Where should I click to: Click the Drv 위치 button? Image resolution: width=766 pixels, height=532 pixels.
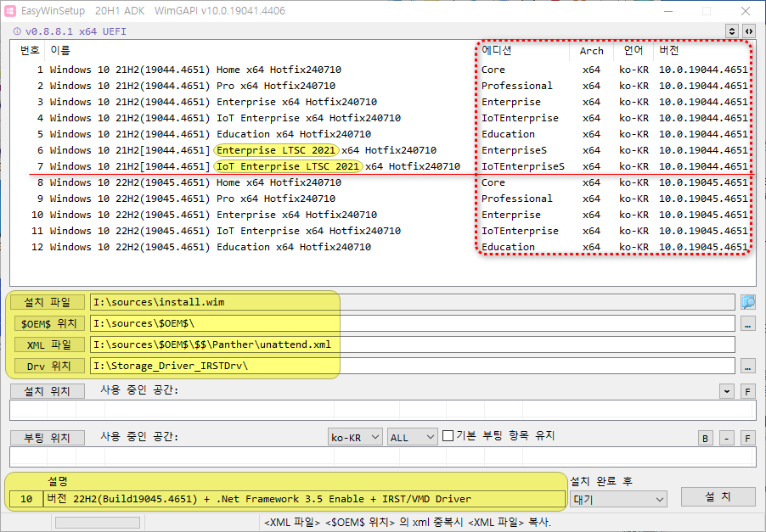pyautogui.click(x=48, y=366)
